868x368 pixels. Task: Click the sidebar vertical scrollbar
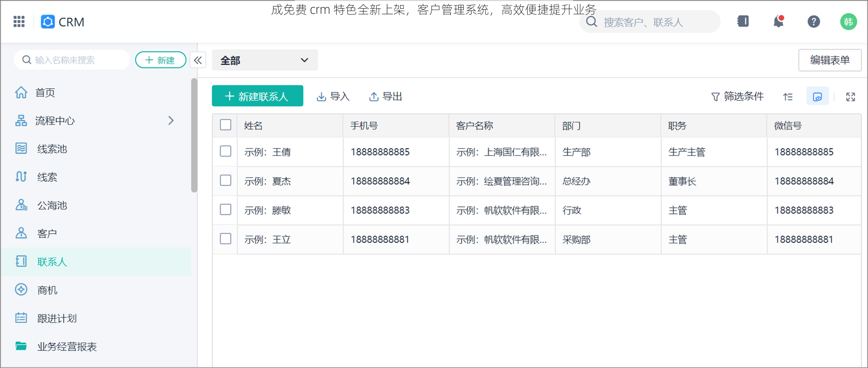tap(194, 135)
